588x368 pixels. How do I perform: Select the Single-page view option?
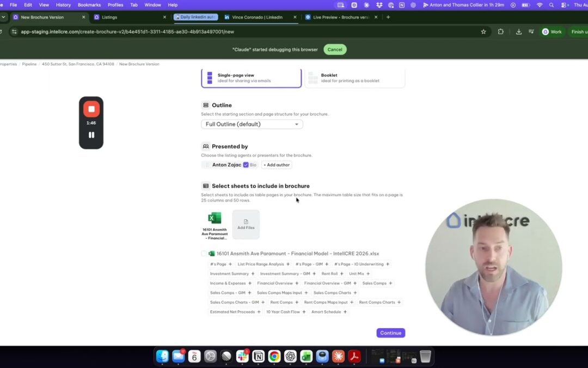251,78
